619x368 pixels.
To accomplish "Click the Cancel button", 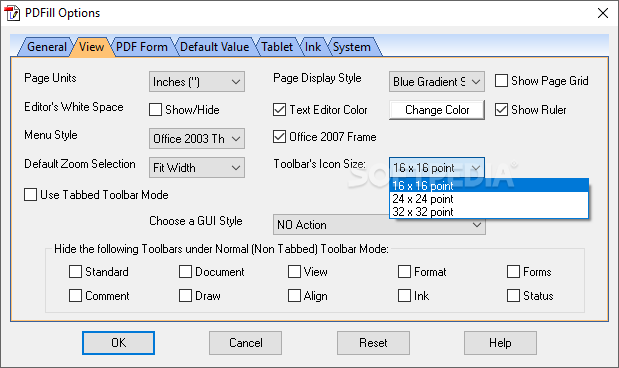I will click(246, 343).
